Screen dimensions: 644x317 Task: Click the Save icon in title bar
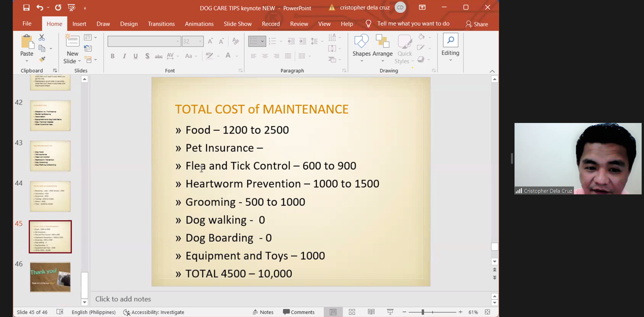coord(26,8)
